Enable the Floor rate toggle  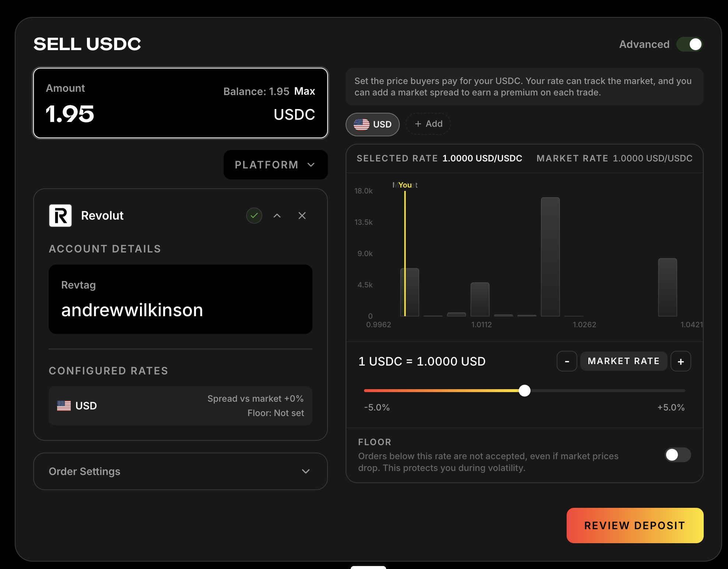[x=678, y=455]
